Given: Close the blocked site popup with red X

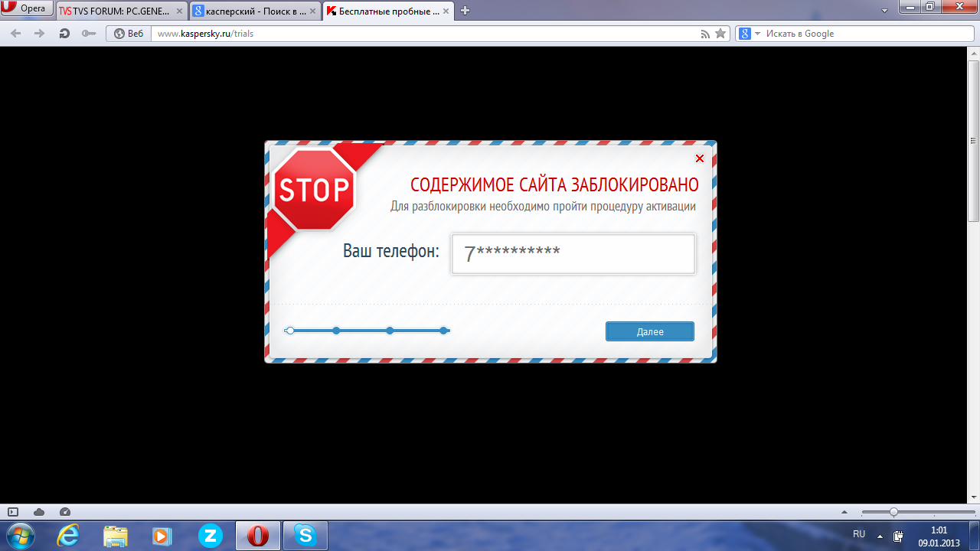Looking at the screenshot, I should pyautogui.click(x=699, y=158).
